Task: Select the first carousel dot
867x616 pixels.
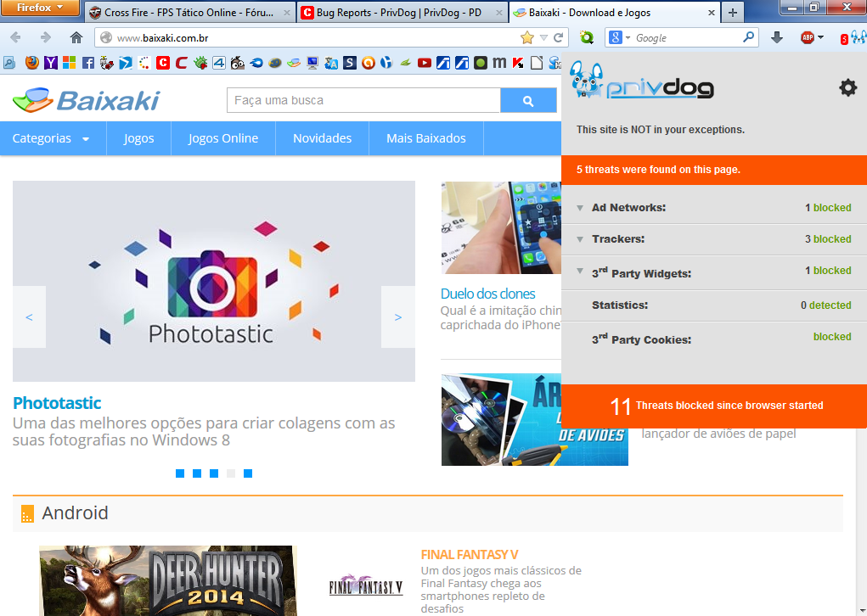Action: click(180, 473)
